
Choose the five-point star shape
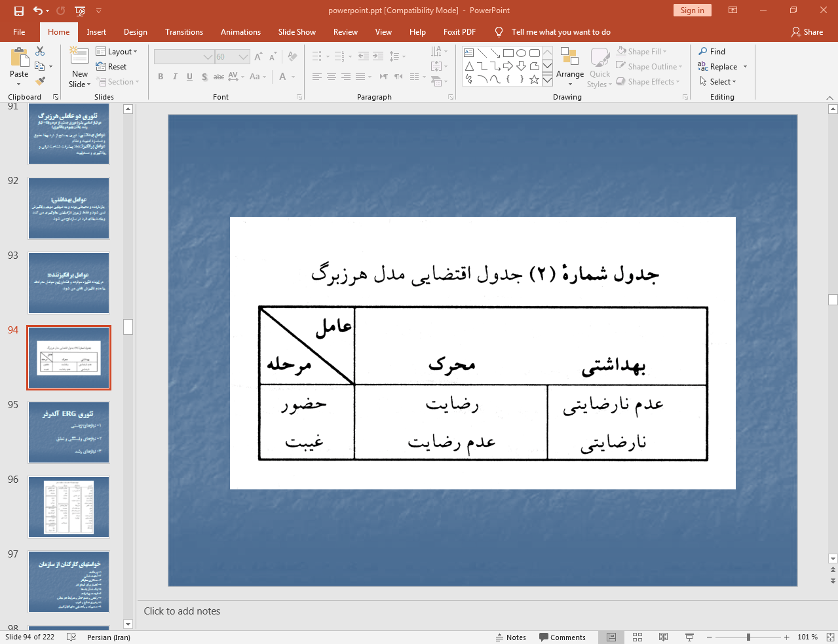[x=535, y=79]
